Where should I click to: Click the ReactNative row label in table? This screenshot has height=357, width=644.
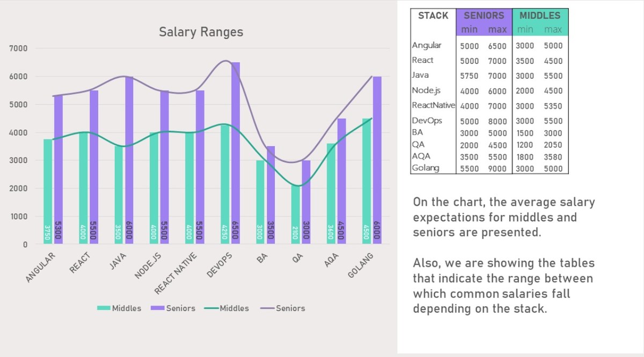[x=433, y=106]
